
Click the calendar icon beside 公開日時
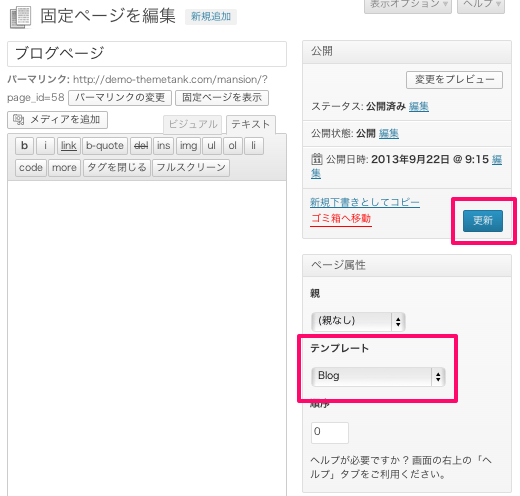pyautogui.click(x=317, y=159)
